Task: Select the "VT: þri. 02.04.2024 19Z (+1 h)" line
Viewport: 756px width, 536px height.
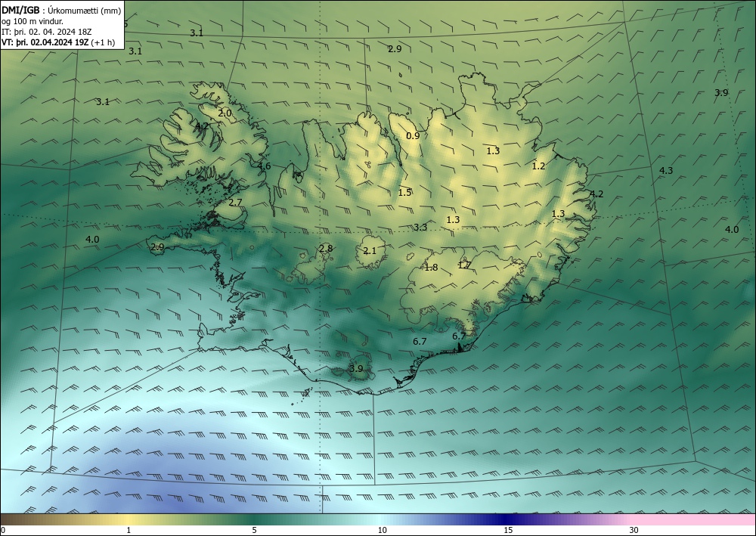Action: 58,42
